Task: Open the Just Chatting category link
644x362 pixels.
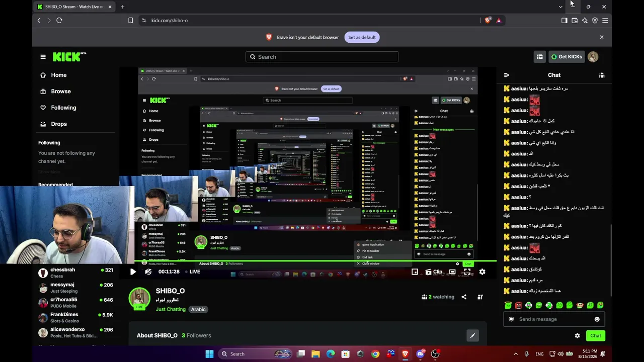Action: [171, 309]
